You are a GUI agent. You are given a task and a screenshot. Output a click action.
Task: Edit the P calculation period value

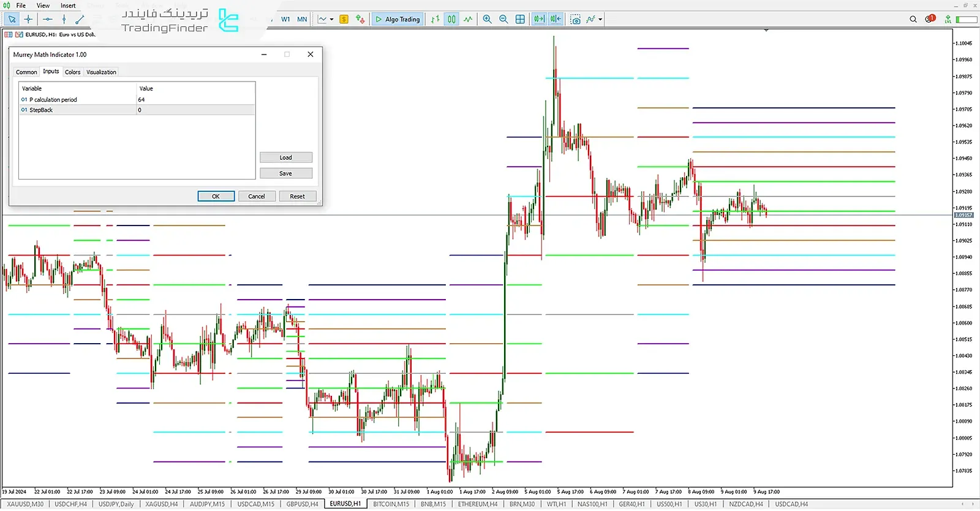click(195, 100)
